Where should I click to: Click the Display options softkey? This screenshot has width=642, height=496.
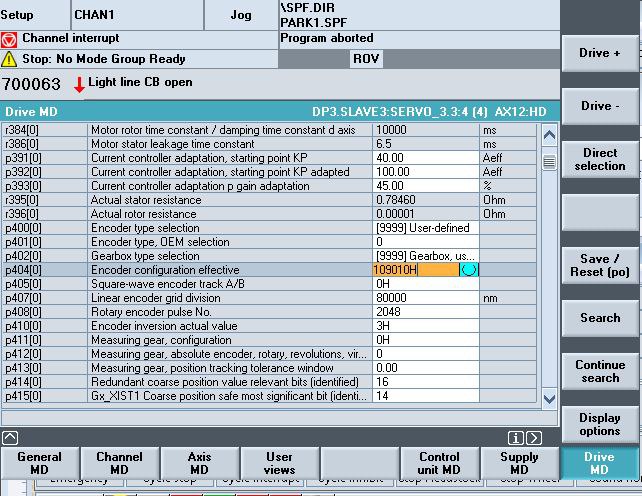(600, 424)
